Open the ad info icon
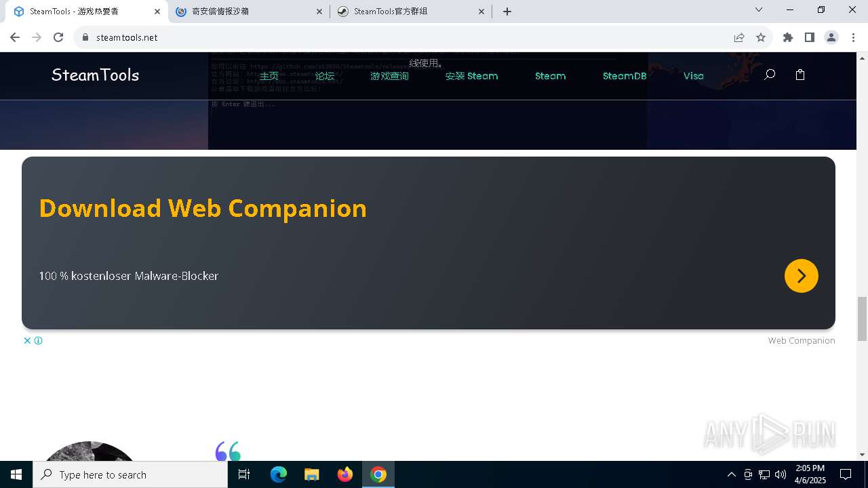 (39, 340)
